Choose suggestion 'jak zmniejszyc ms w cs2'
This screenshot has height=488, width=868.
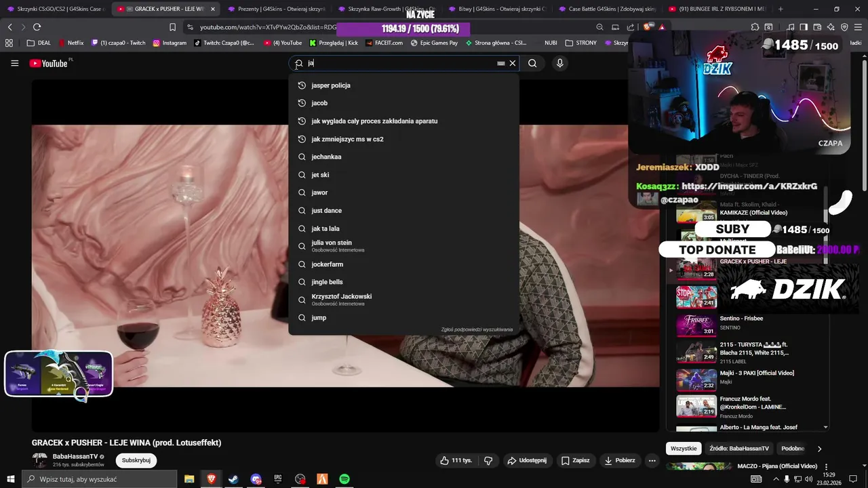403,139
